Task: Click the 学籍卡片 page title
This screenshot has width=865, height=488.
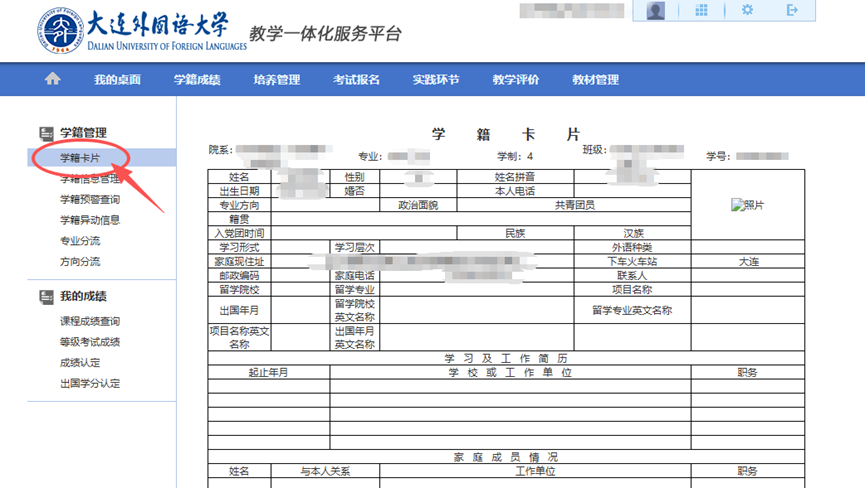Action: pyautogui.click(x=506, y=134)
